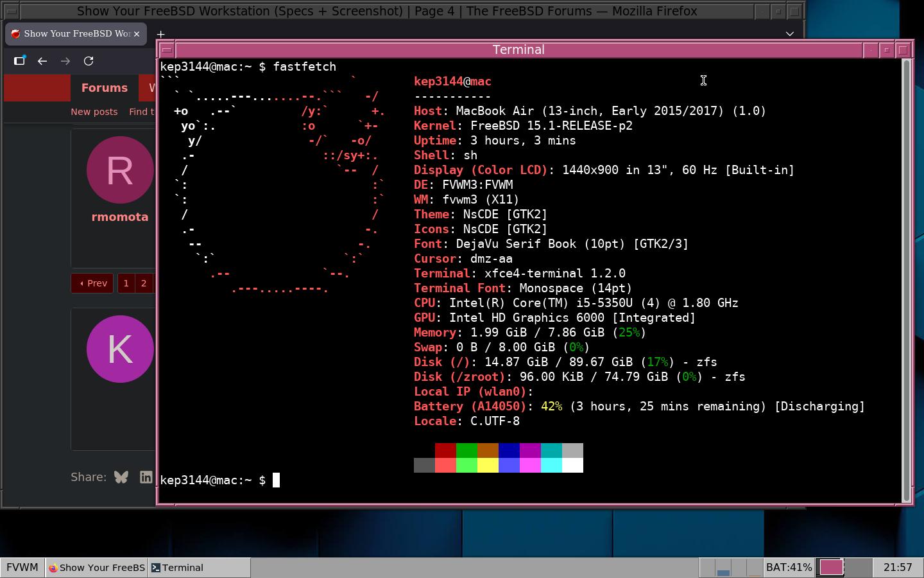The width and height of the screenshot is (924, 578).
Task: Open a new Firefox tab with plus
Action: click(x=160, y=34)
